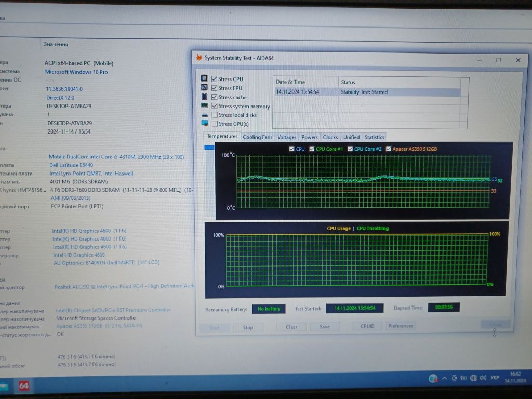
Task: Click the CPU chip icon beside Stress CPU
Action: click(x=204, y=78)
